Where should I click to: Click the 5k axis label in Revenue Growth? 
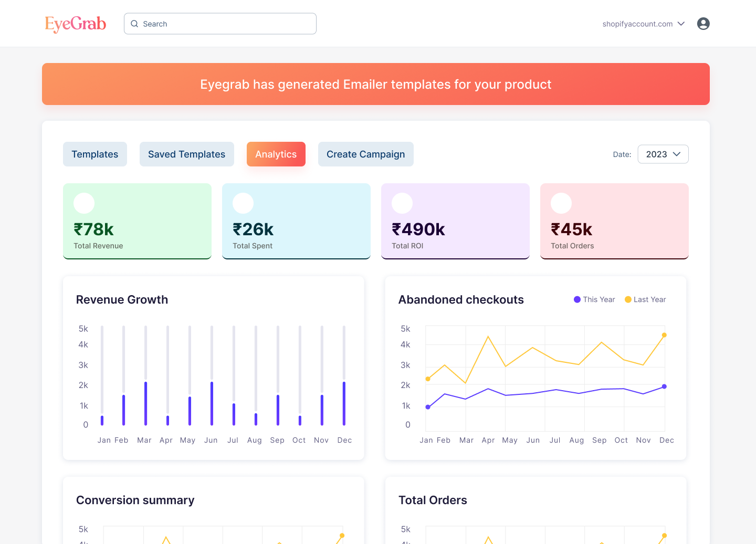pyautogui.click(x=83, y=329)
